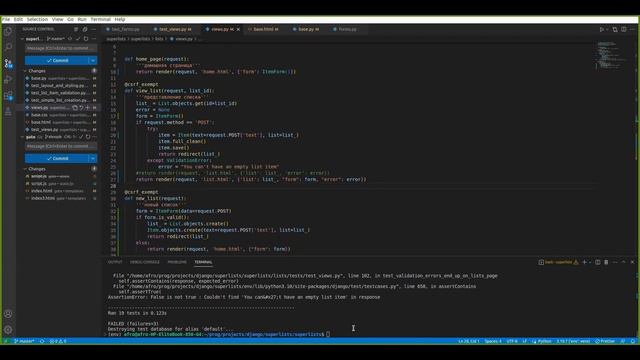Run Python file play button in editor toolbar

602,29
